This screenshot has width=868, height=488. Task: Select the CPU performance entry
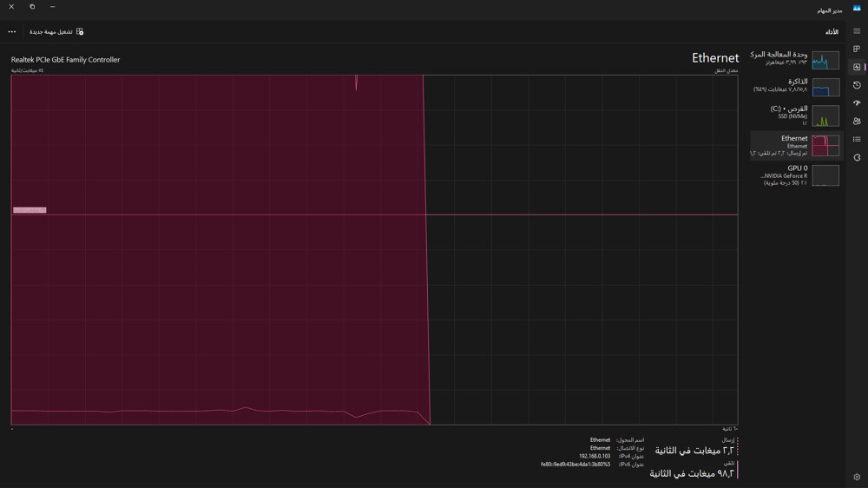(x=797, y=59)
